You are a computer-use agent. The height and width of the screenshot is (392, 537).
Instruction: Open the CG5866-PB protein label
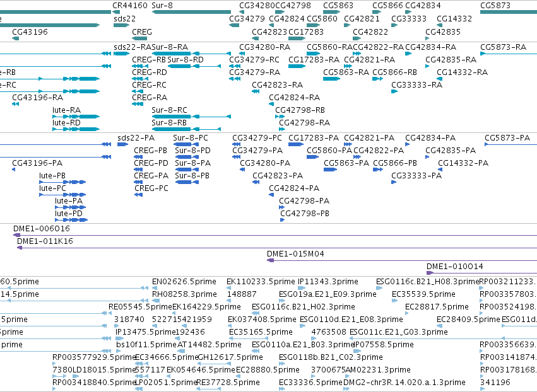click(395, 163)
